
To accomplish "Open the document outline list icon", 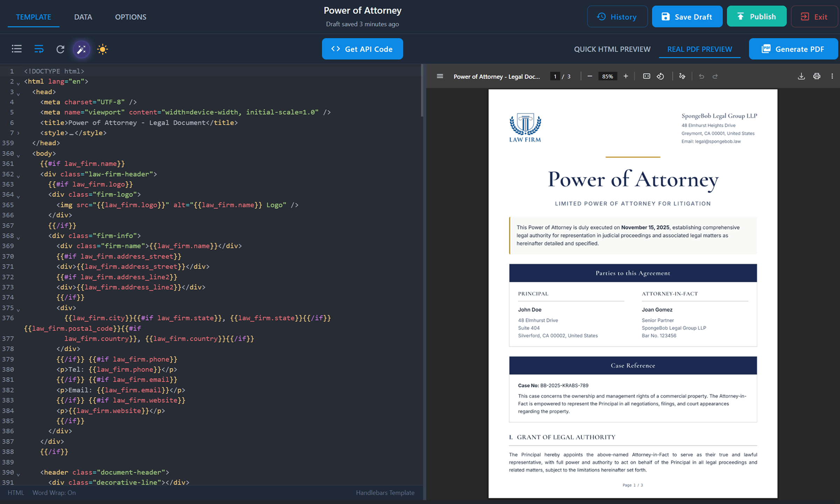I will tap(16, 49).
